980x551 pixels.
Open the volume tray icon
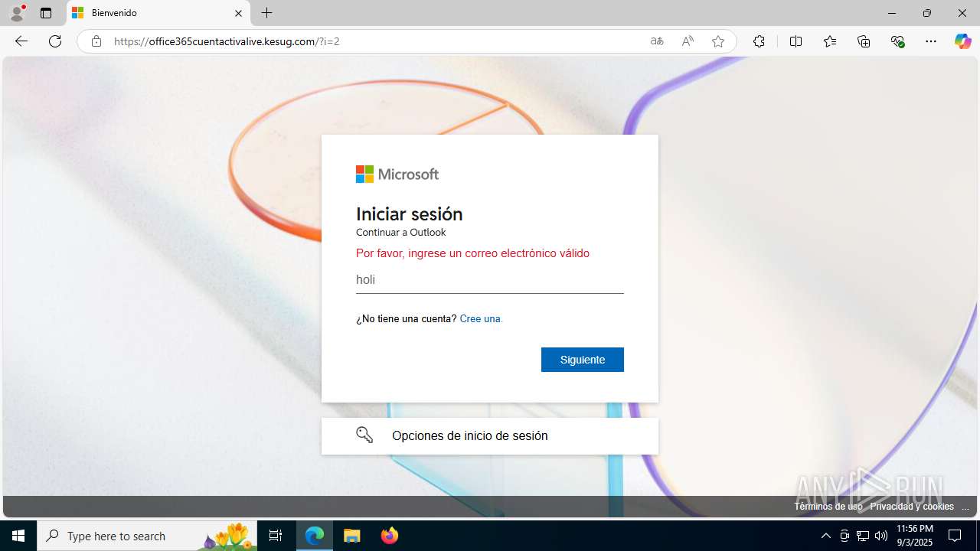881,536
